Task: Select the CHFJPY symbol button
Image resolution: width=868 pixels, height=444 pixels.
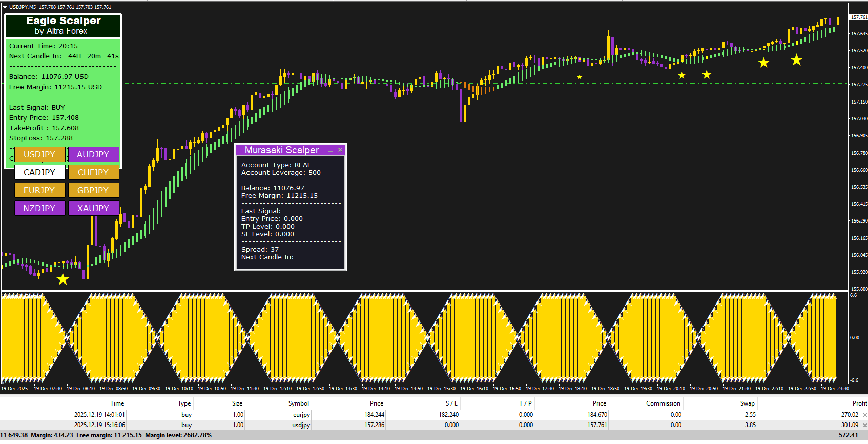Action: pos(93,172)
